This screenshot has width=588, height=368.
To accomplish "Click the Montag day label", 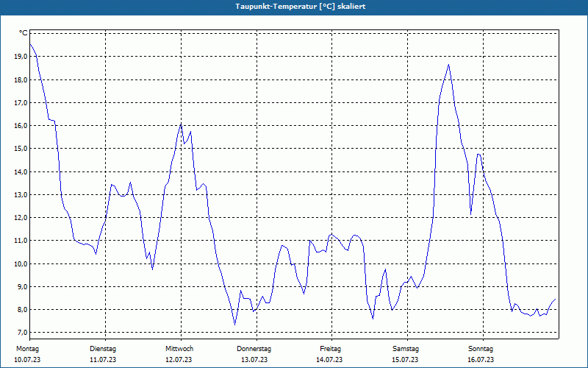I will coord(27,349).
